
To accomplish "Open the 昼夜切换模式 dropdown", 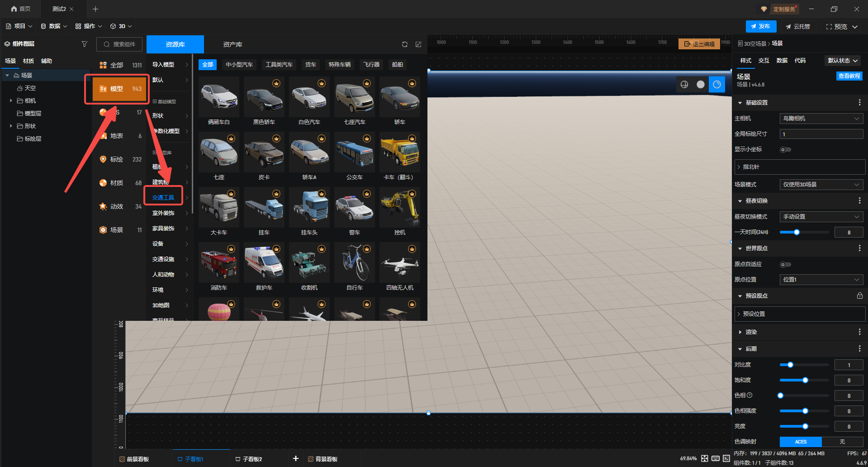I will (x=821, y=217).
